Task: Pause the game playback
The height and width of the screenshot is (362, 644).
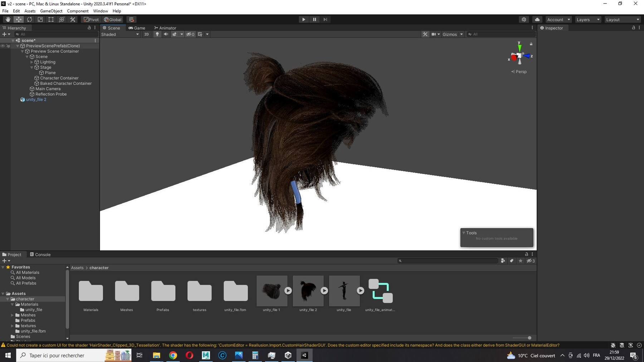Action: [x=314, y=20]
